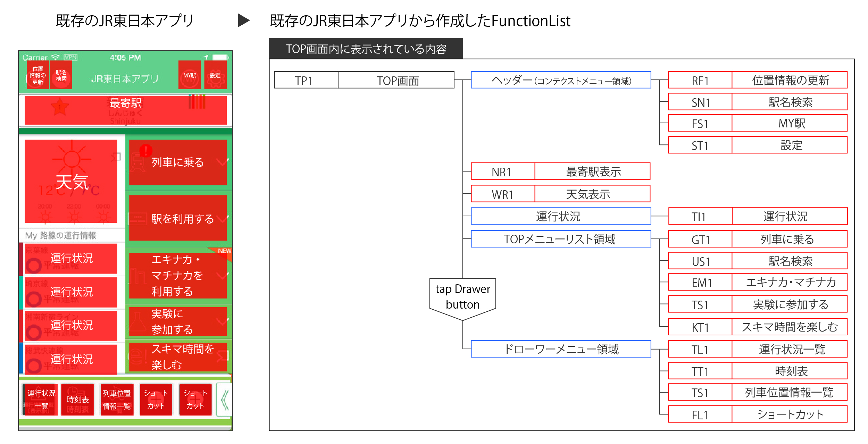Viewport: 868px width, 444px height.
Task: Expand the 駅を利用する menu chevron
Action: coord(222,218)
